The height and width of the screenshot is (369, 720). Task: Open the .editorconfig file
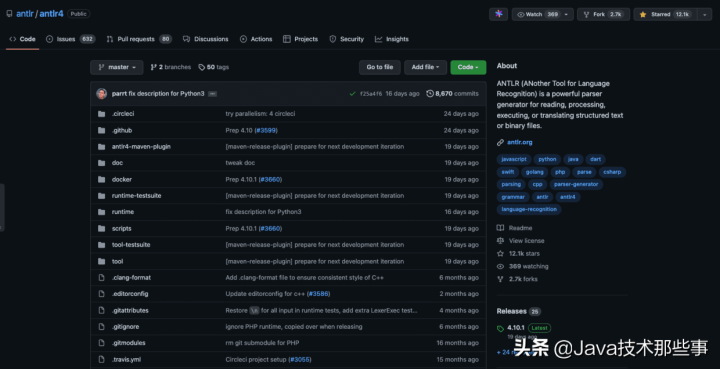[130, 294]
